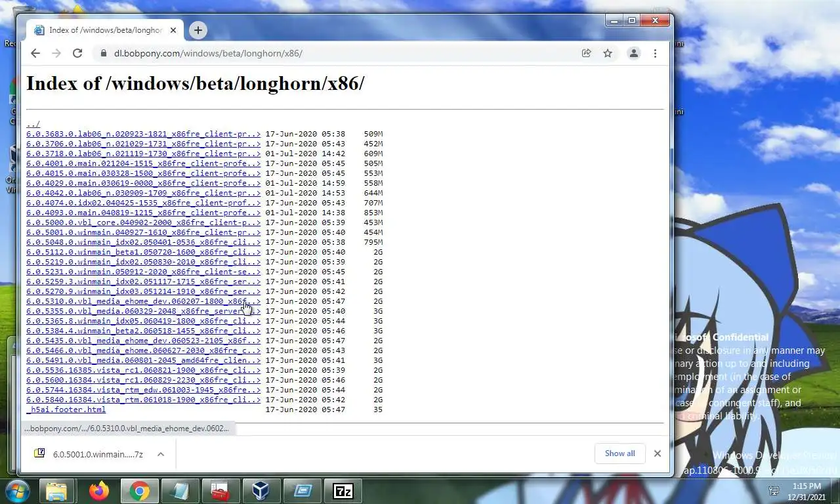Click the network tray icon
This screenshot has width=840, height=504.
(x=774, y=491)
